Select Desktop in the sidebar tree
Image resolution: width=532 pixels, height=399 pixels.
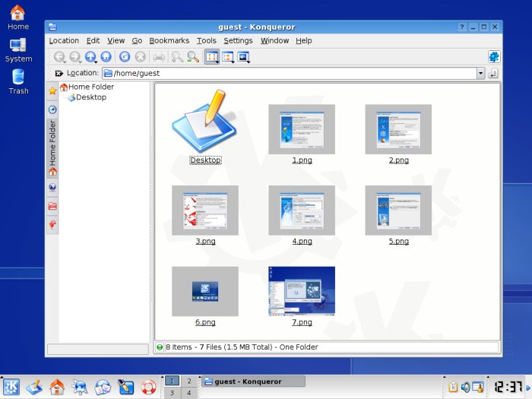90,97
